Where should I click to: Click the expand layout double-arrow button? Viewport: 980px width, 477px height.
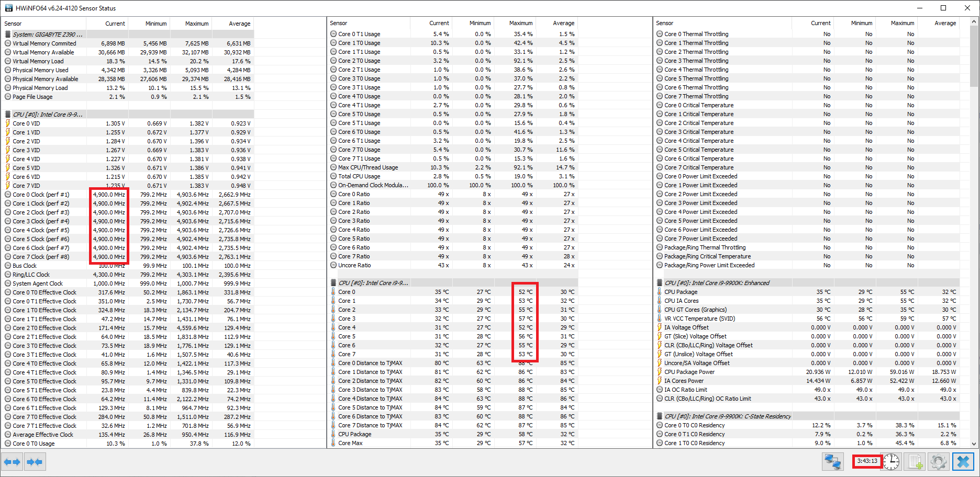pos(12,462)
